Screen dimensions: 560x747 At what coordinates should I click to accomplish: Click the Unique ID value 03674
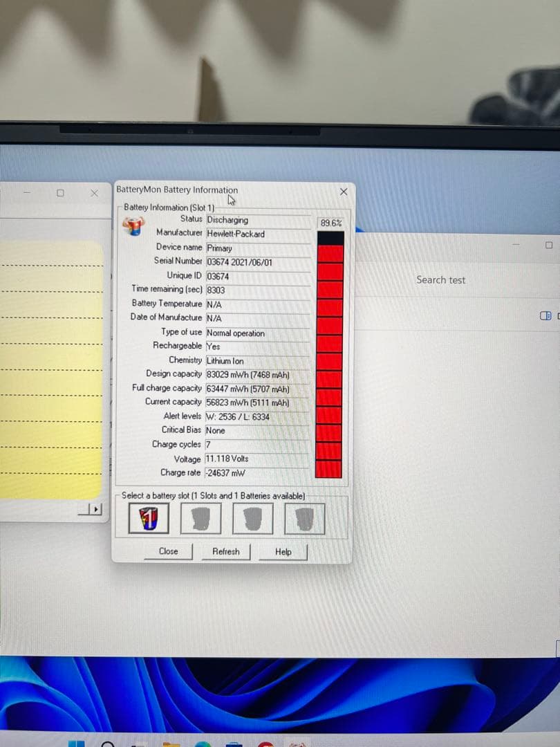[x=258, y=276]
